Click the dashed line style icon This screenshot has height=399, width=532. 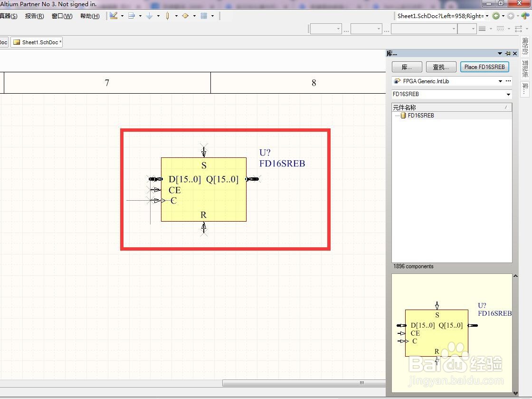tap(501, 29)
